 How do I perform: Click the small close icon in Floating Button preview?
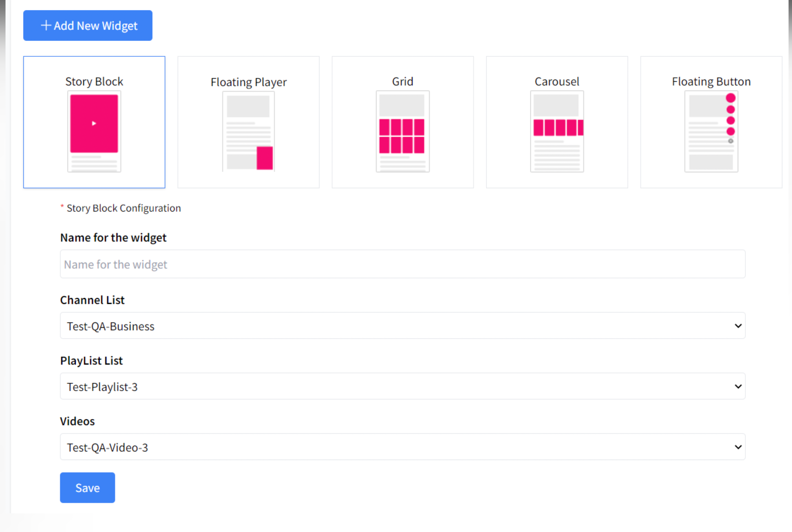pyautogui.click(x=730, y=141)
